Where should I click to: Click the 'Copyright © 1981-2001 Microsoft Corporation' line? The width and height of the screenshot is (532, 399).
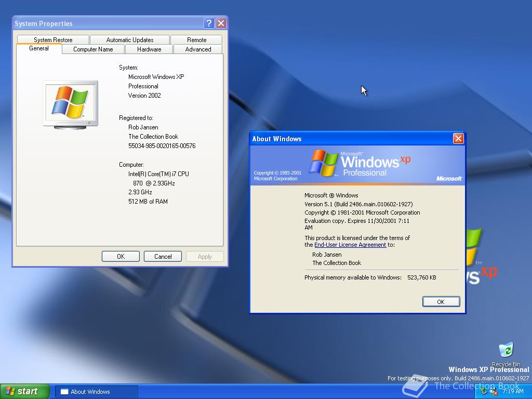362,212
